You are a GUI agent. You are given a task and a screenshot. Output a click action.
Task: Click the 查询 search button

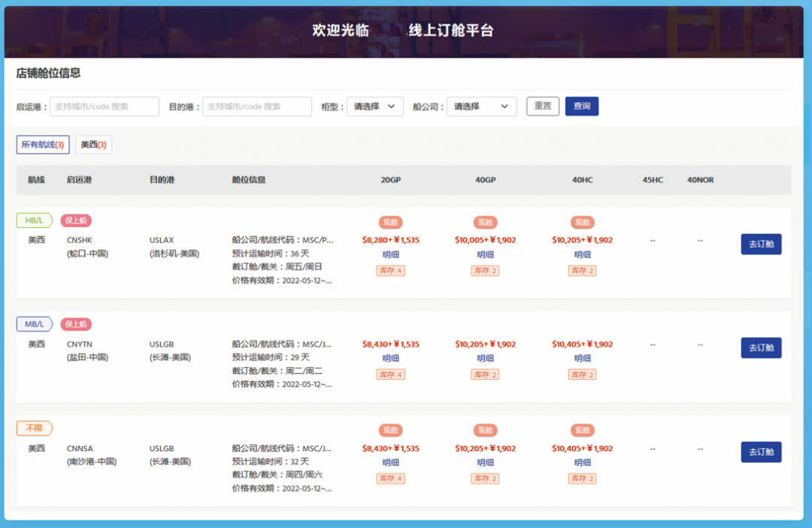tap(581, 106)
